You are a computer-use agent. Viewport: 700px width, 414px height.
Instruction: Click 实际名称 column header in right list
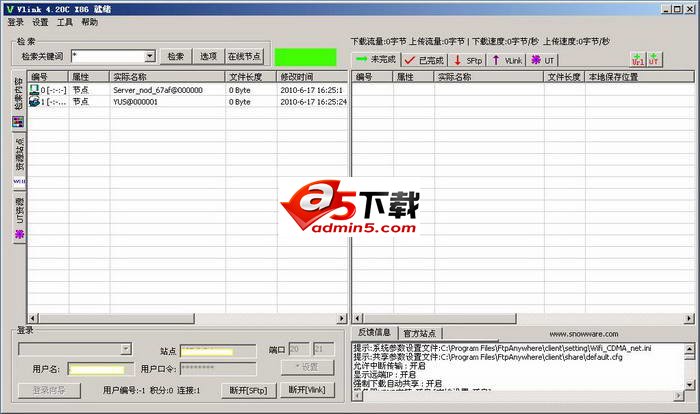click(x=489, y=77)
